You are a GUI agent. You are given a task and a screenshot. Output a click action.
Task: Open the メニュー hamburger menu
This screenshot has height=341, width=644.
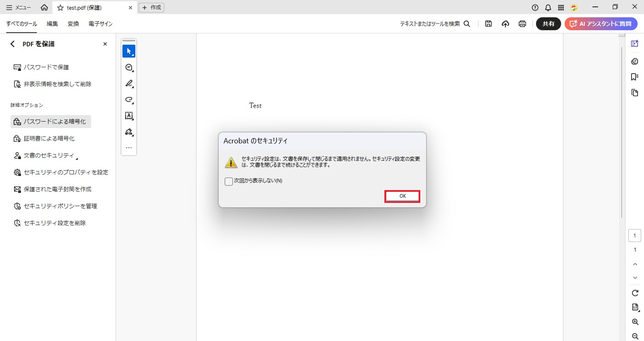(18, 7)
